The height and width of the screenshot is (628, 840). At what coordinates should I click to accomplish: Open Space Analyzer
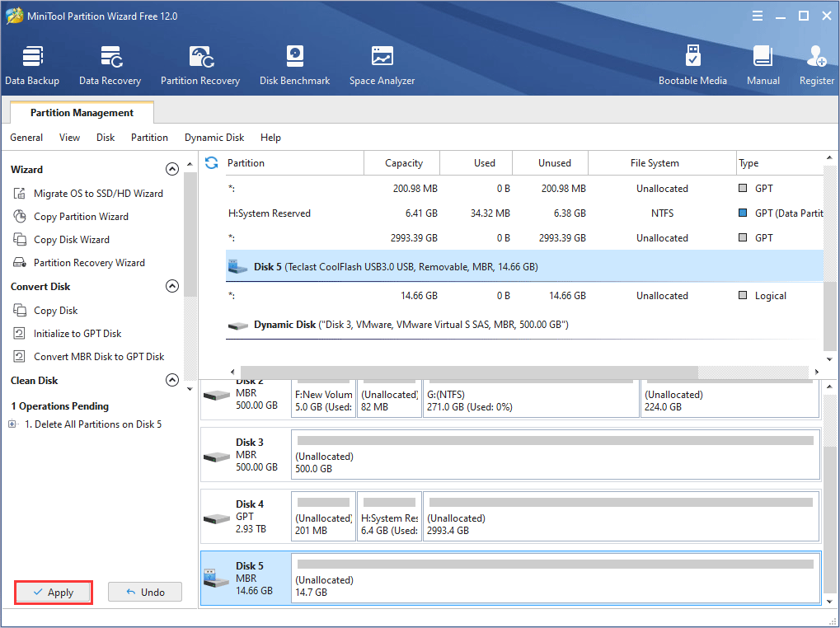point(382,65)
